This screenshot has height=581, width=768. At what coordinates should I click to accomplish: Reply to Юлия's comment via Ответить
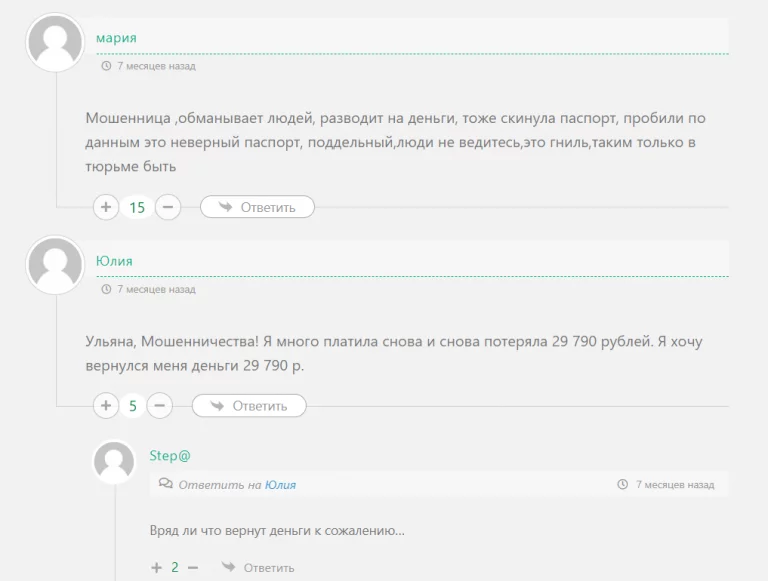pyautogui.click(x=249, y=406)
